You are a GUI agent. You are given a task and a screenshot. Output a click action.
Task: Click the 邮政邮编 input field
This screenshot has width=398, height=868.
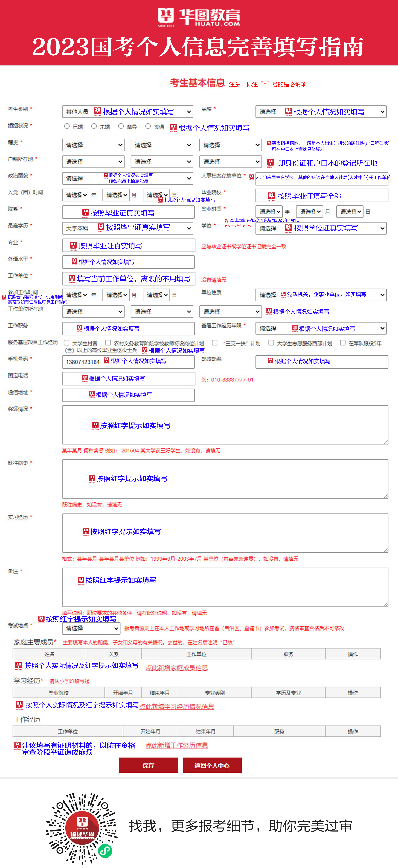coord(322,362)
